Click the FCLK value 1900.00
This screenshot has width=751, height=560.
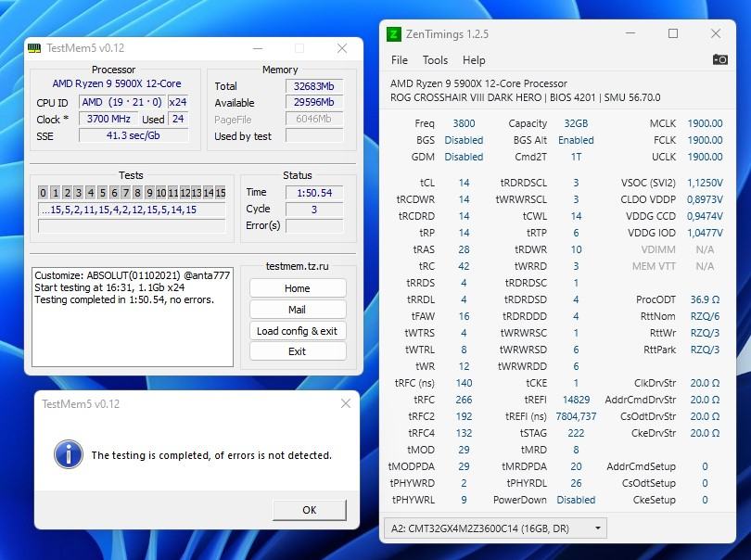[705, 140]
